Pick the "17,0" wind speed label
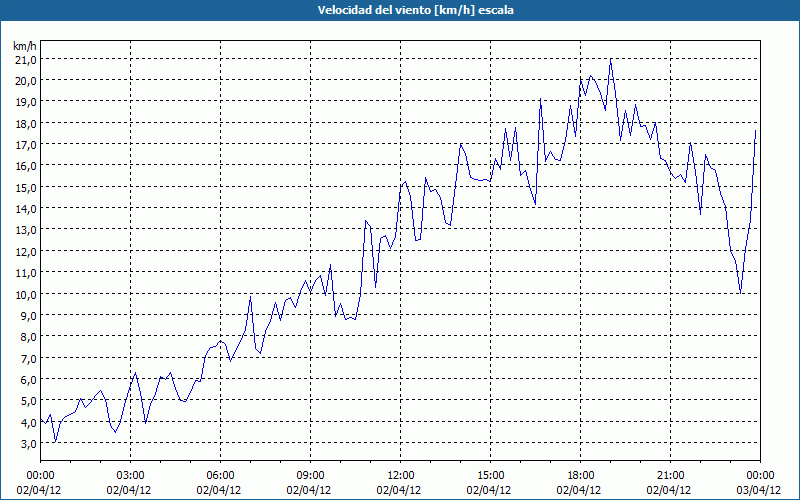The image size is (800, 500). point(26,145)
